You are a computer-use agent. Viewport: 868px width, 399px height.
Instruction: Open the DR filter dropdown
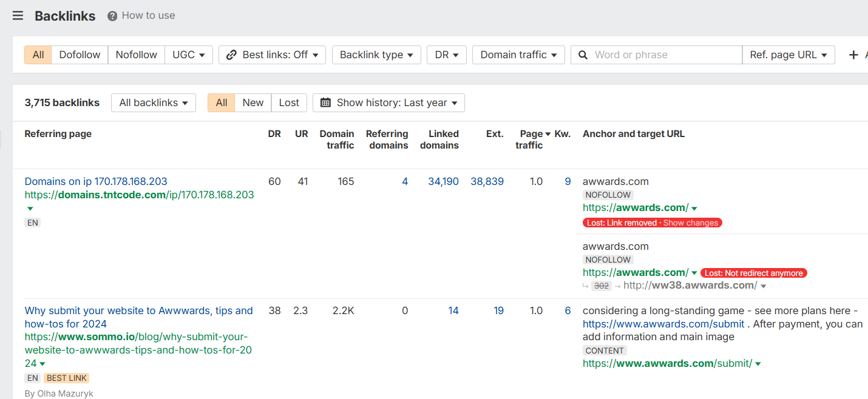point(447,55)
